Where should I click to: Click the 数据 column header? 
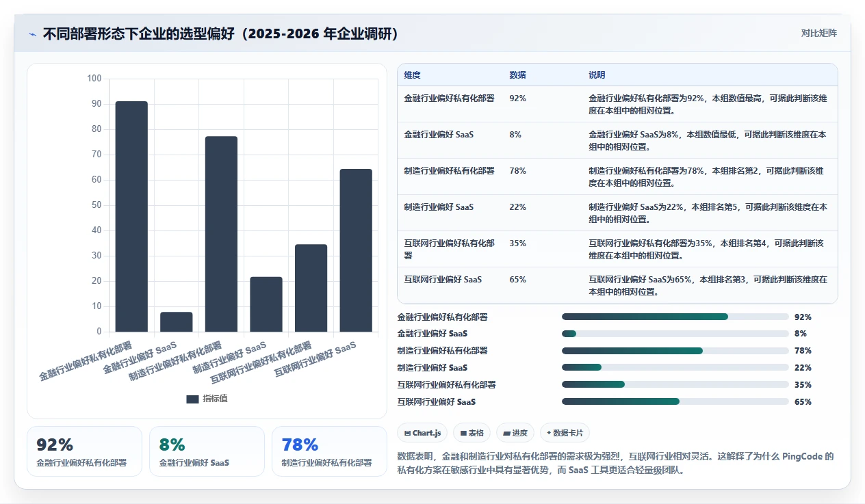tap(518, 75)
